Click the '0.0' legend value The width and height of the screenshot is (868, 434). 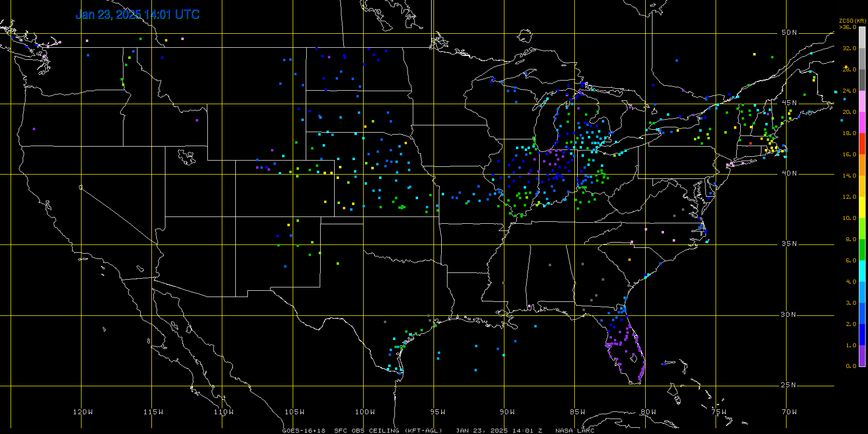(x=851, y=366)
